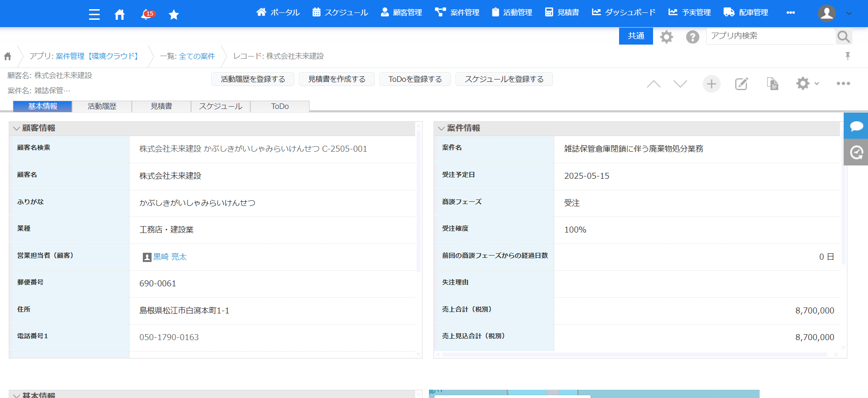Click the favorites star icon
Viewport: 868px width, 398px height.
point(174,15)
